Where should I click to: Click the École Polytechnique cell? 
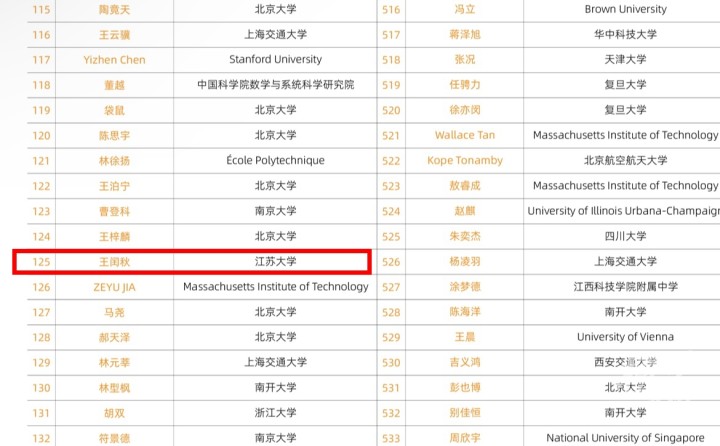[x=275, y=161]
